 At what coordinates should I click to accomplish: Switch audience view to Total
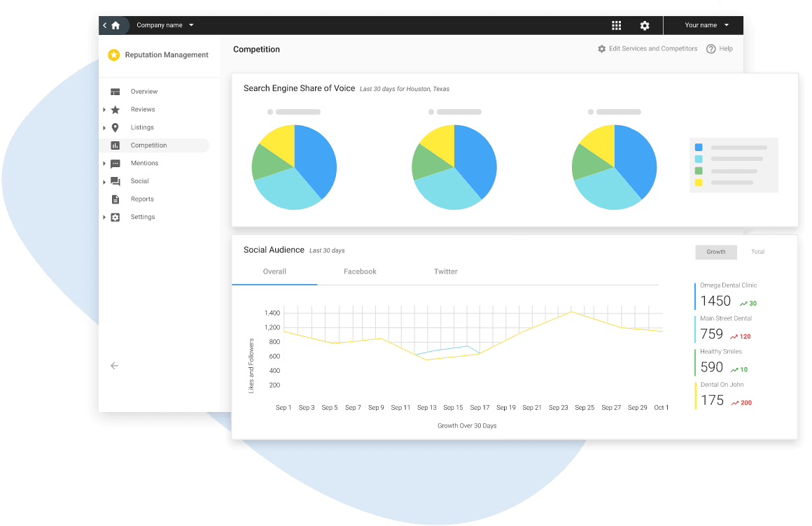coord(757,252)
